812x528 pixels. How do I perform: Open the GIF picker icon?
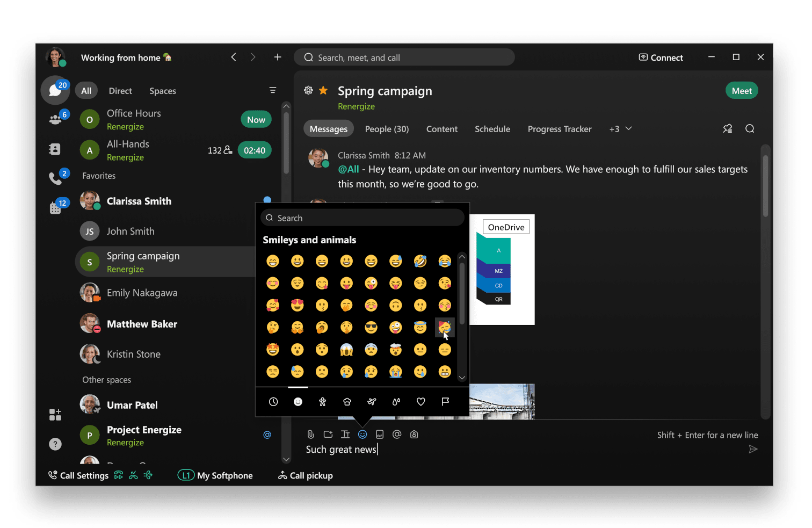pyautogui.click(x=380, y=434)
